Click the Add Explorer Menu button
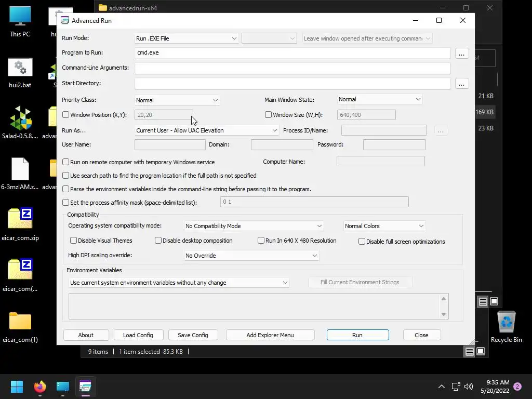532x399 pixels. pyautogui.click(x=270, y=335)
